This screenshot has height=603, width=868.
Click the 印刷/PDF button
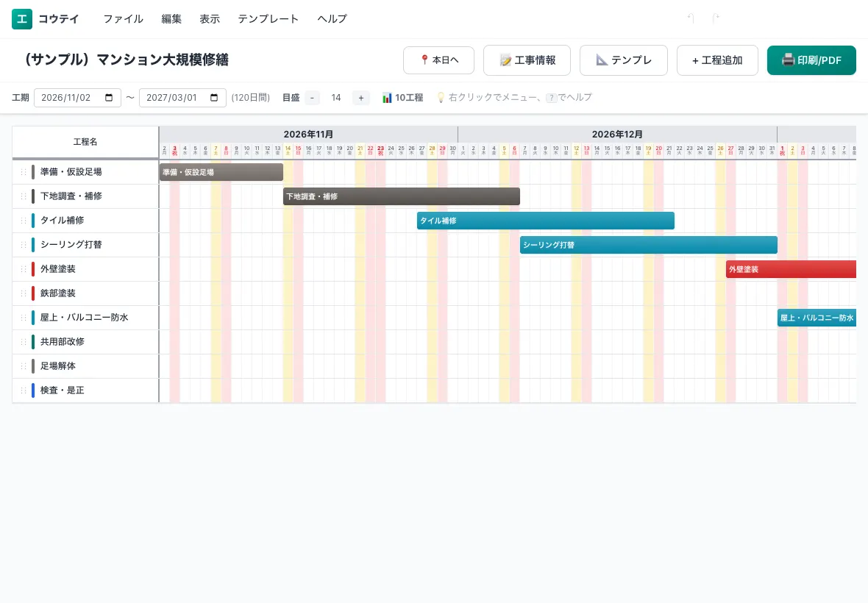pyautogui.click(x=811, y=60)
